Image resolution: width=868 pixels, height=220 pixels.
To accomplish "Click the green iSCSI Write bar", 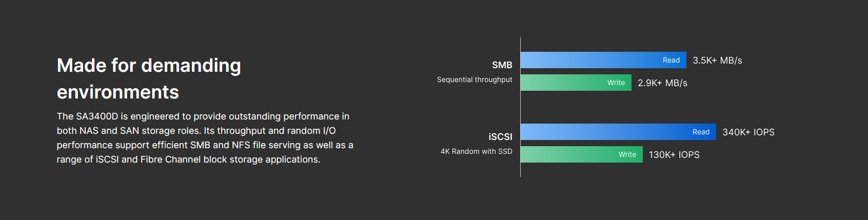I will tap(582, 154).
